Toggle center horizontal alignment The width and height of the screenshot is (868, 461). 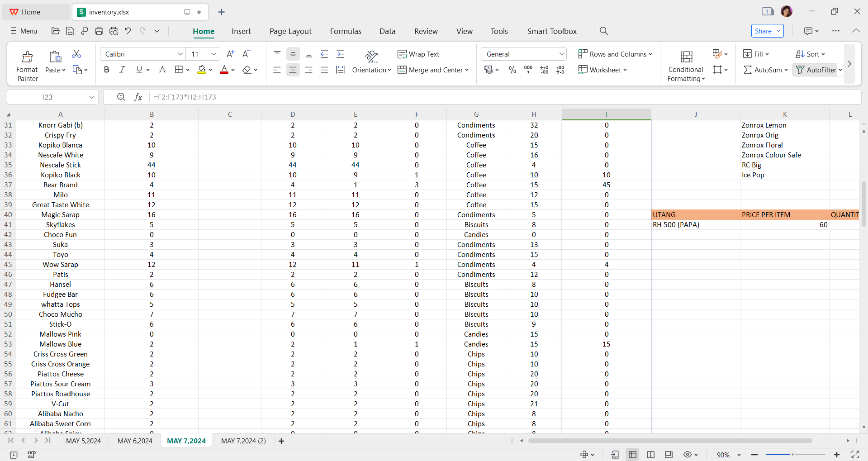click(293, 70)
